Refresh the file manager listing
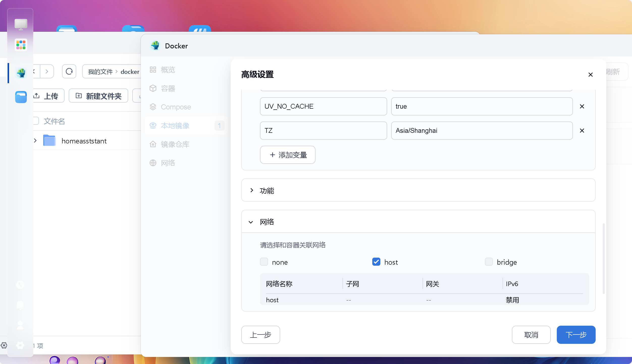 click(x=69, y=71)
